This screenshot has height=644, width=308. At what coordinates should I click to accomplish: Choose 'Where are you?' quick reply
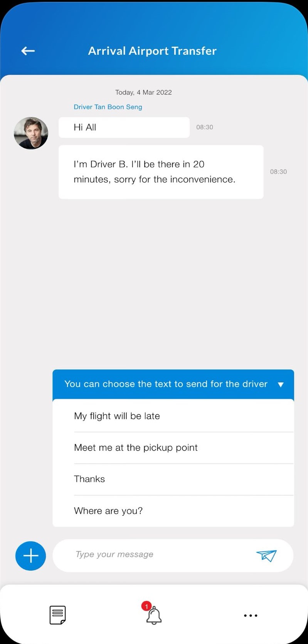tap(108, 511)
